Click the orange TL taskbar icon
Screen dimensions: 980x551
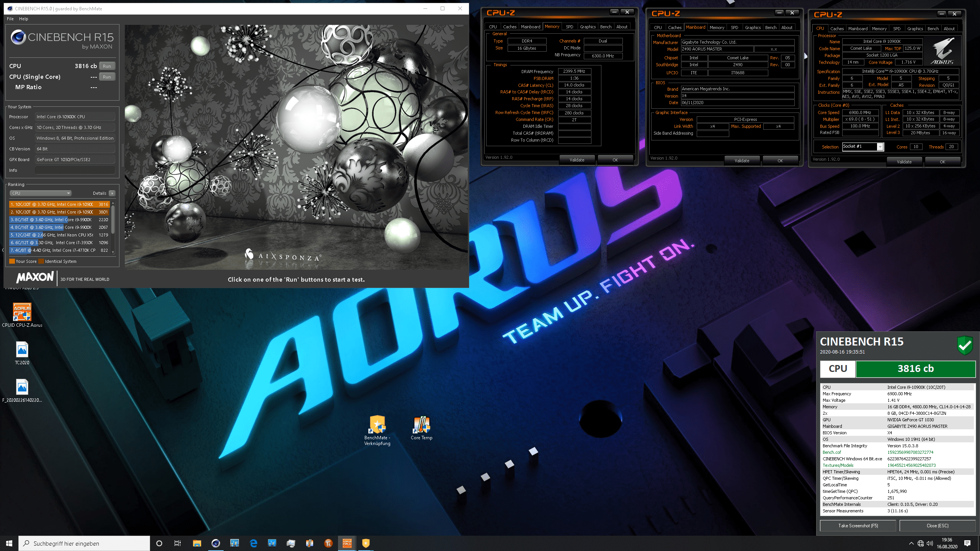328,543
